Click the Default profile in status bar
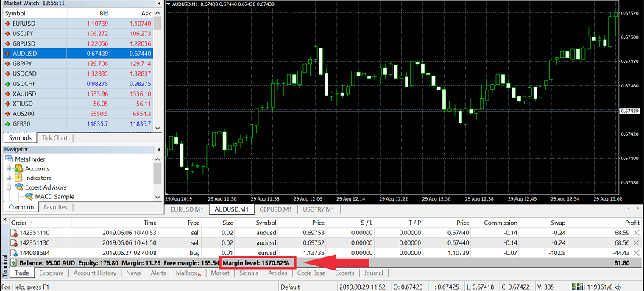The height and width of the screenshot is (291, 644). click(290, 287)
